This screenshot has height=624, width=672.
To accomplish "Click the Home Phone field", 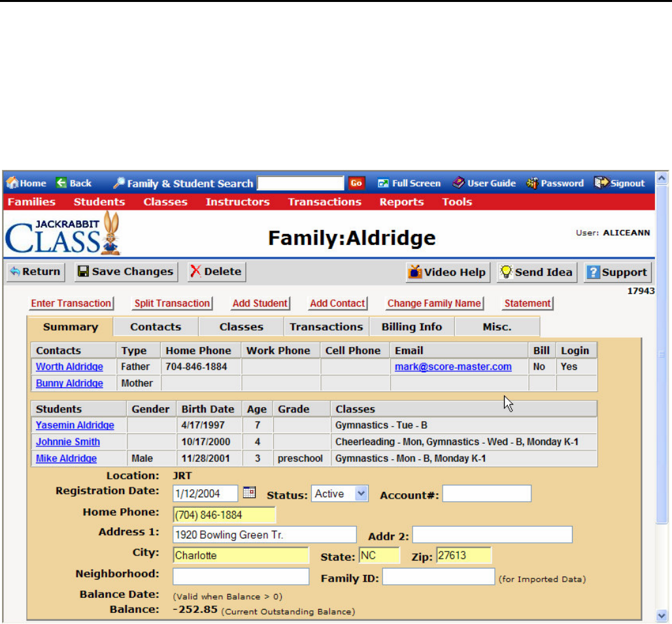I will coord(224,515).
